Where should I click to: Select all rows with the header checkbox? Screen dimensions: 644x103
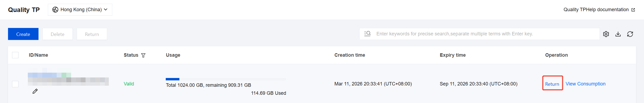[x=15, y=55]
